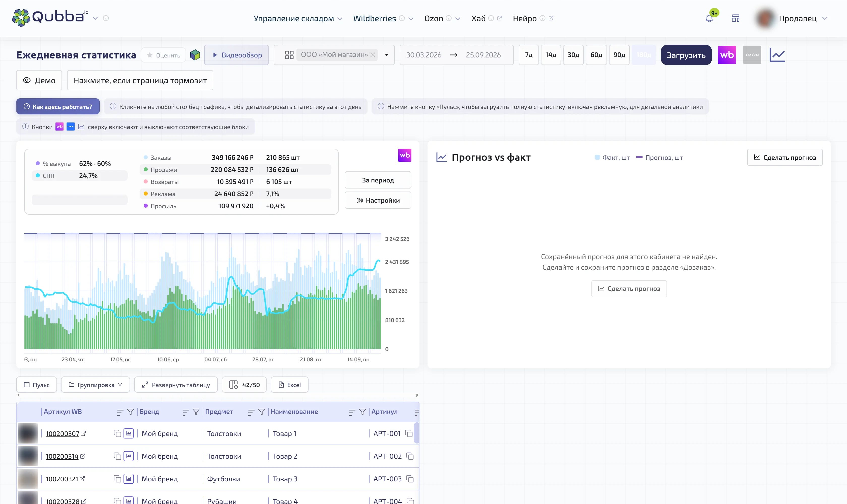Open chart Настройки
The height and width of the screenshot is (504, 847).
pyautogui.click(x=378, y=200)
